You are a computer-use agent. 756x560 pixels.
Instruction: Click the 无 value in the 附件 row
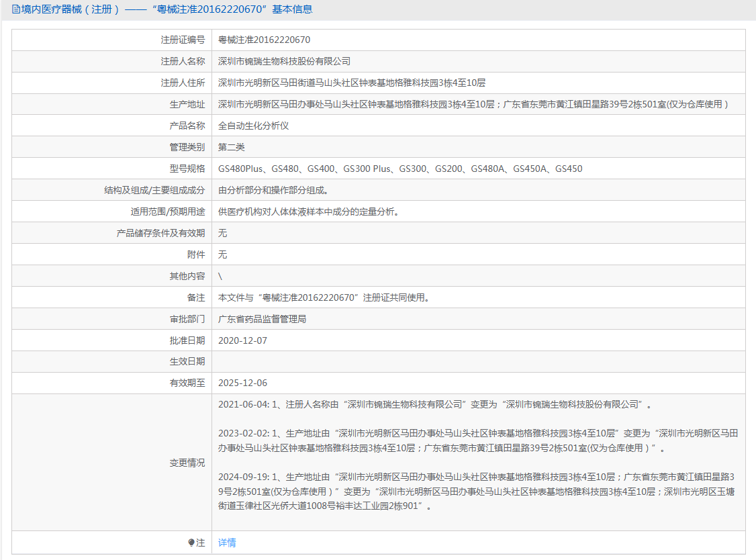coord(222,254)
